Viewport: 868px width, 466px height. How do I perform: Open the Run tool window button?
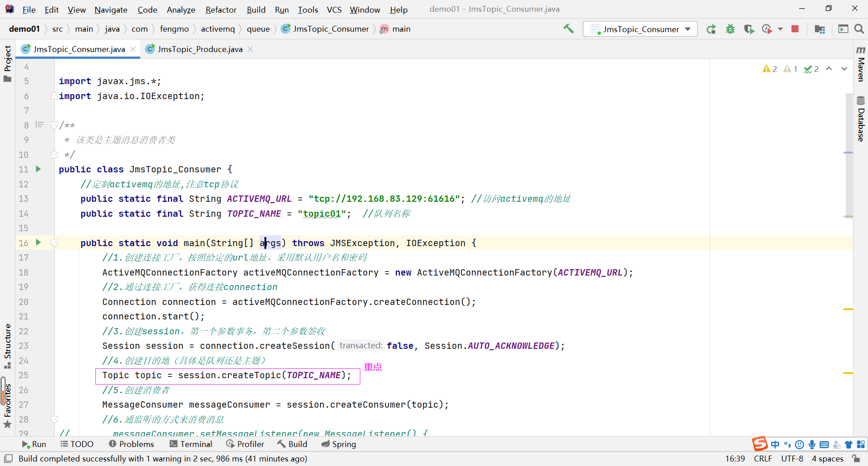tap(34, 444)
